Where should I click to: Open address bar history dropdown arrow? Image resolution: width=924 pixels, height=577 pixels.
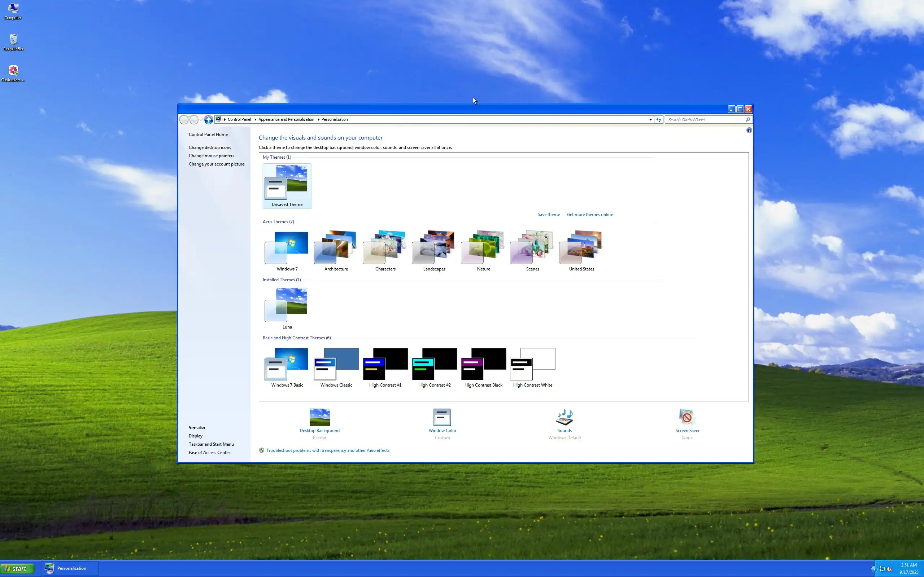650,120
